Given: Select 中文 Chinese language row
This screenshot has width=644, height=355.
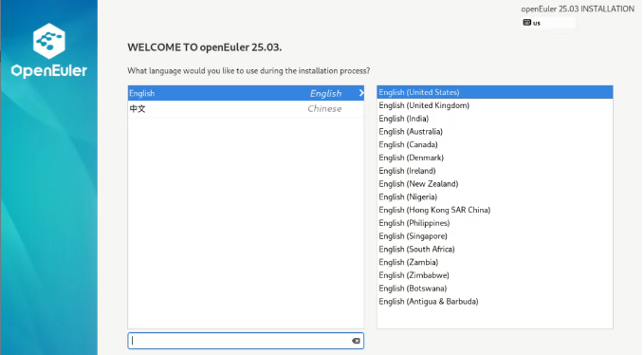Looking at the screenshot, I should point(246,109).
